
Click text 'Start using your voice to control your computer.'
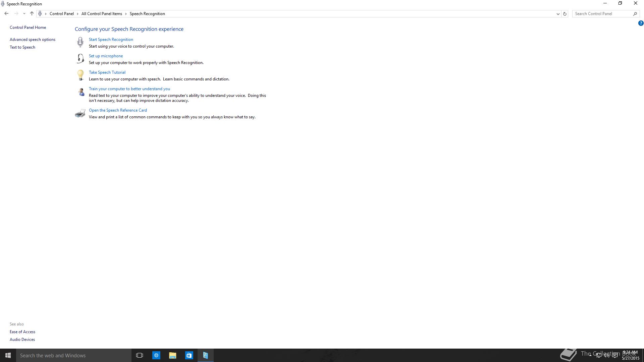pos(131,46)
